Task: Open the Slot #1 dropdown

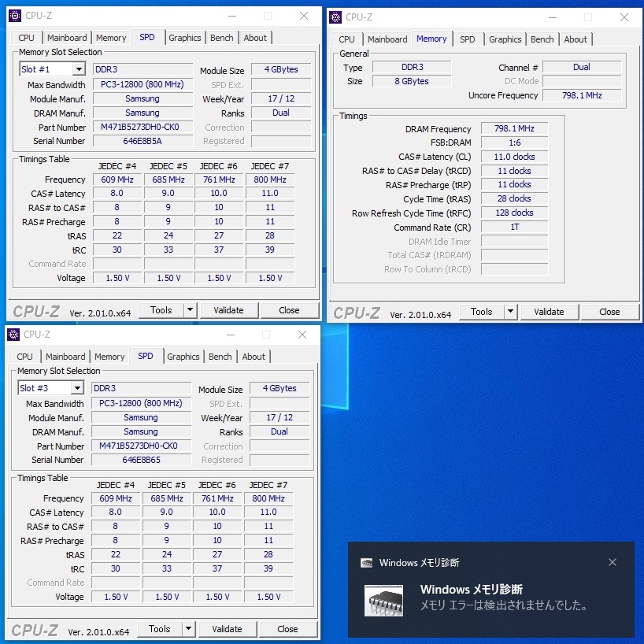Action: (x=79, y=69)
